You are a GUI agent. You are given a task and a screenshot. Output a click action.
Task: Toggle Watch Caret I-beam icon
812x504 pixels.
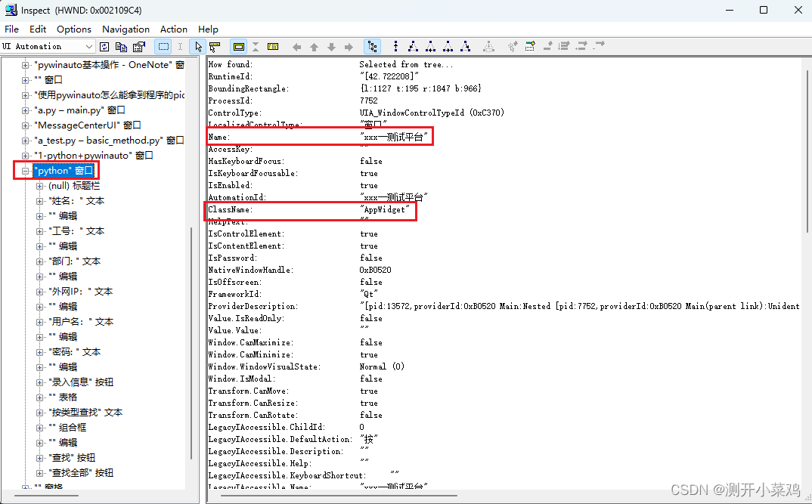click(180, 47)
